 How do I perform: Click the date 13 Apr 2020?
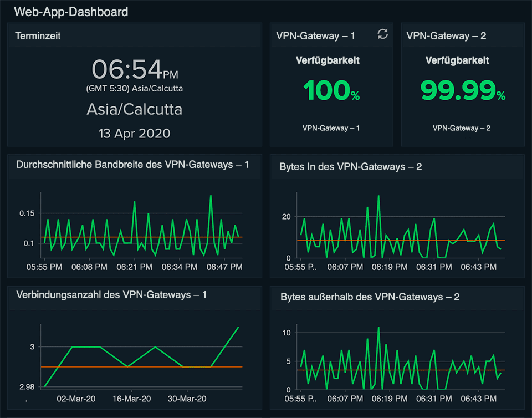[x=134, y=133]
